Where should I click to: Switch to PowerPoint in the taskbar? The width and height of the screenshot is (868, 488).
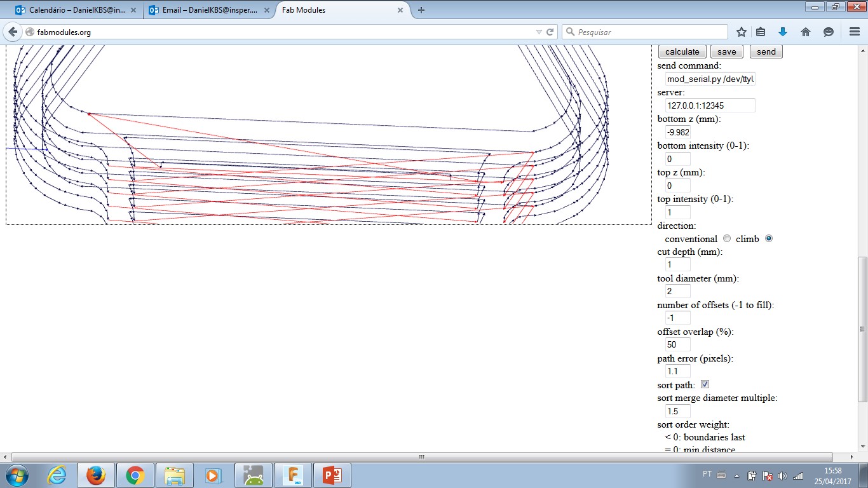[332, 475]
